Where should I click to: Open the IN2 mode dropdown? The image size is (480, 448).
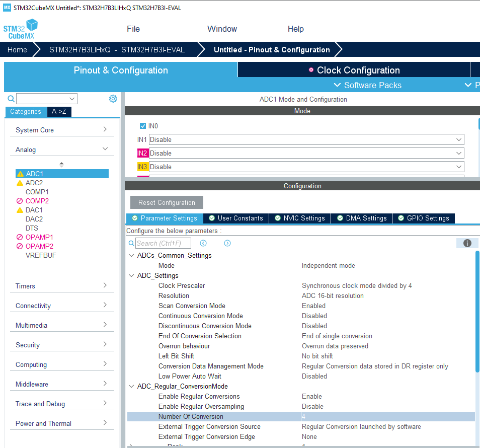coord(306,153)
